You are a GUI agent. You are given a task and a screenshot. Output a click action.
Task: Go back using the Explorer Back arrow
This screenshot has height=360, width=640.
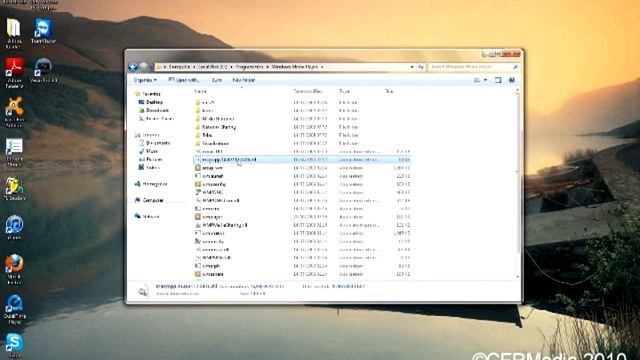tap(133, 67)
